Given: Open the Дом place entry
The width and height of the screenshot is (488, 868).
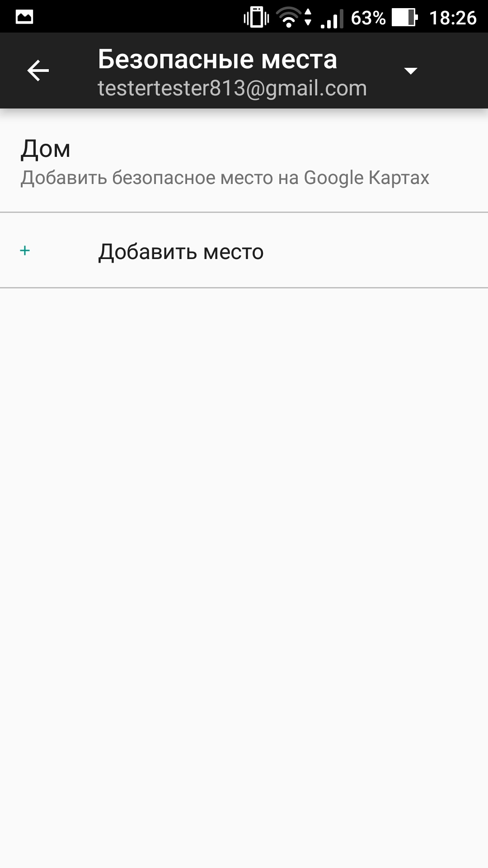Looking at the screenshot, I should (244, 160).
